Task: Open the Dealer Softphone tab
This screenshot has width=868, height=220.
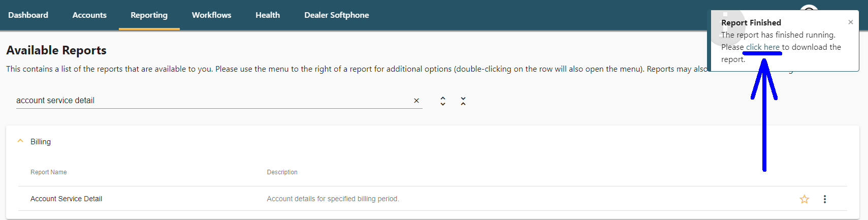Action: pyautogui.click(x=336, y=15)
